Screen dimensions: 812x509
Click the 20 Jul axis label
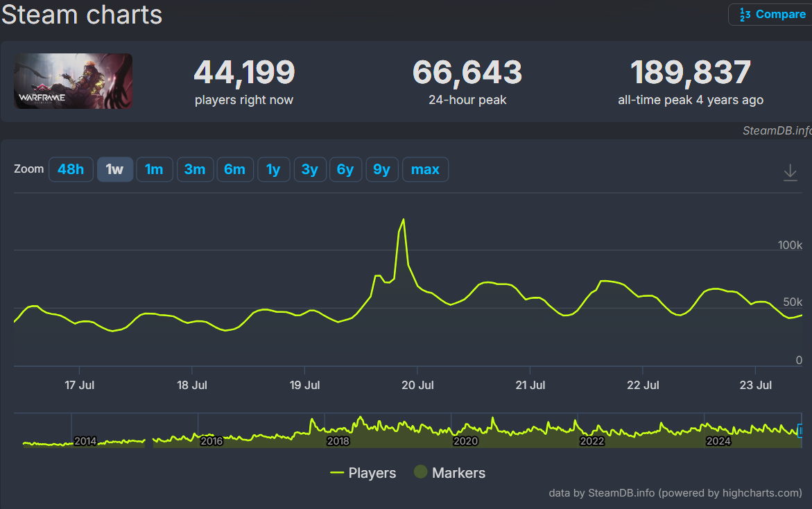(417, 386)
